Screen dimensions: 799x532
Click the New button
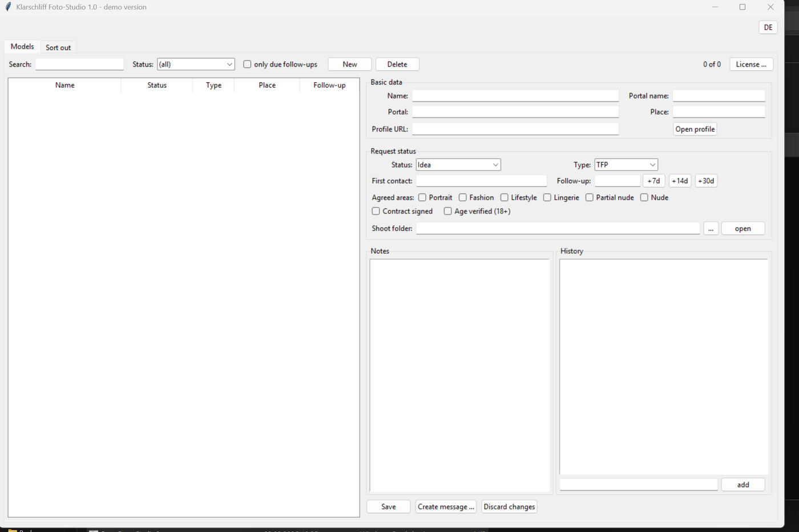[x=350, y=64]
